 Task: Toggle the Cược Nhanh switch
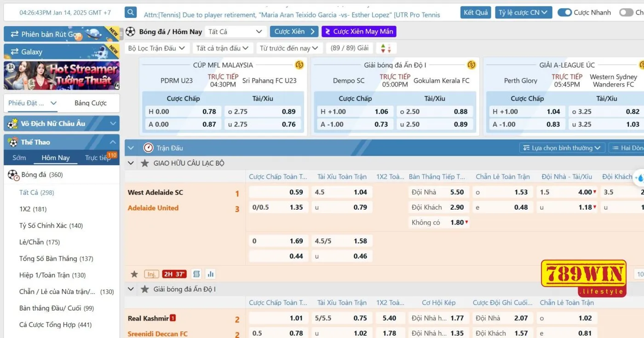[x=564, y=12]
